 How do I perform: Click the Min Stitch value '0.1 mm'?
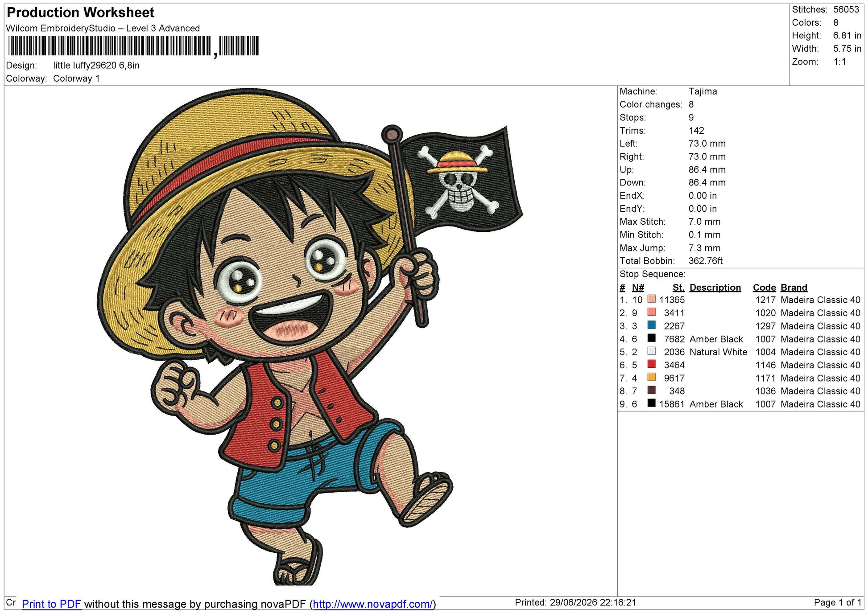(704, 235)
